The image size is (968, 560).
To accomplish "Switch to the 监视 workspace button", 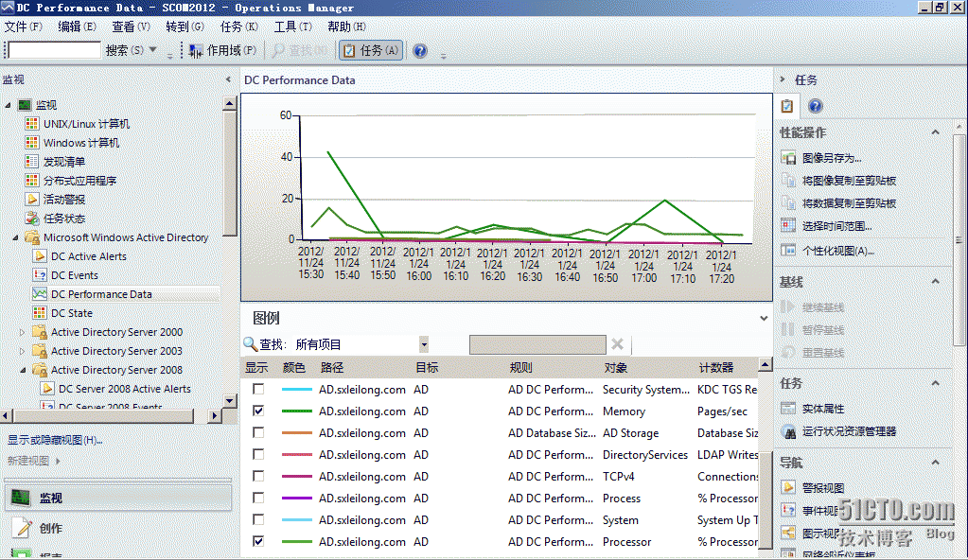I will tap(118, 498).
